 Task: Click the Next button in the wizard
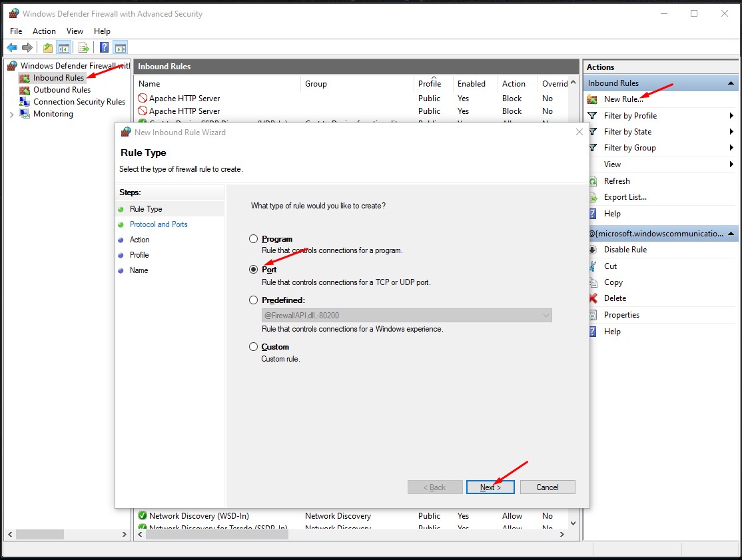(x=490, y=487)
